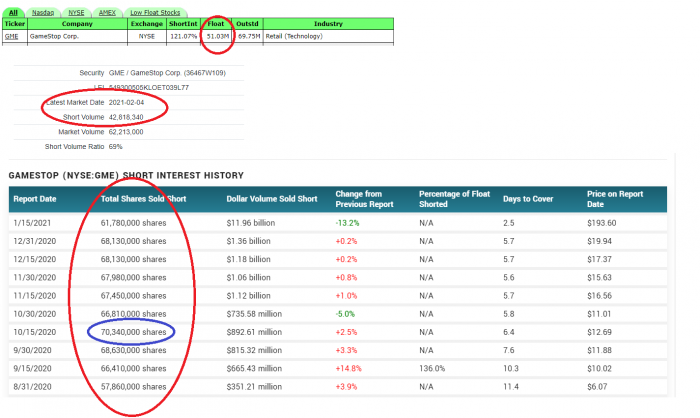Sort by ShortInt column header
700x418 pixels.
tap(183, 24)
